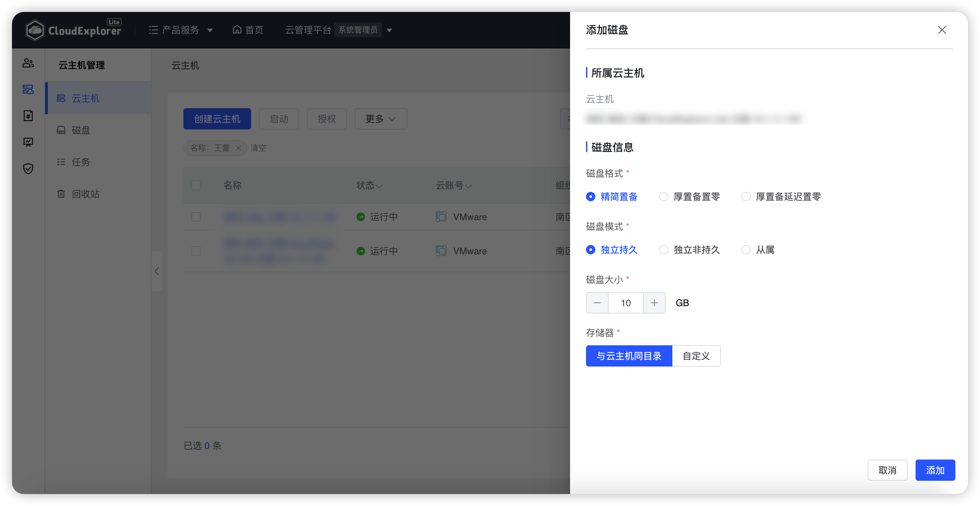Select 厚置备置零 disk format

[689, 197]
